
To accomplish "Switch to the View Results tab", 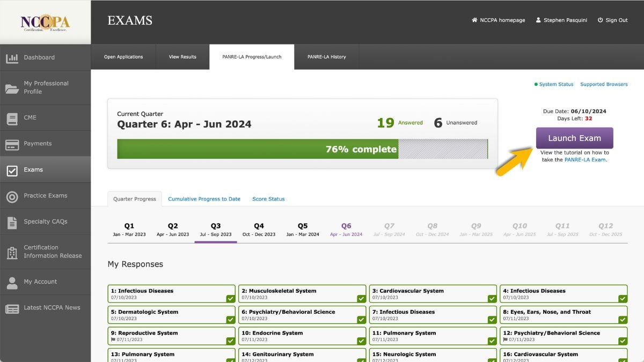I will pyautogui.click(x=182, y=57).
